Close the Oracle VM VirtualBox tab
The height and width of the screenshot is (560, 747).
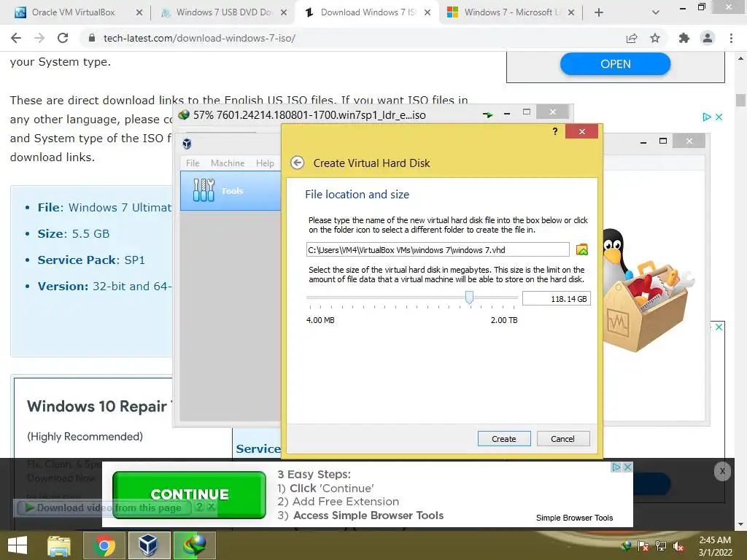pyautogui.click(x=139, y=12)
